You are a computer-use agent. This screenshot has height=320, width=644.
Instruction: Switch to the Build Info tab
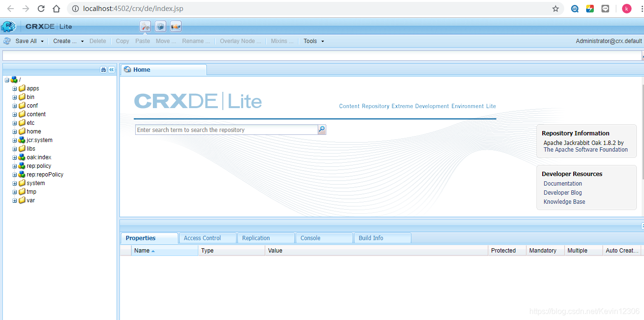click(x=382, y=238)
